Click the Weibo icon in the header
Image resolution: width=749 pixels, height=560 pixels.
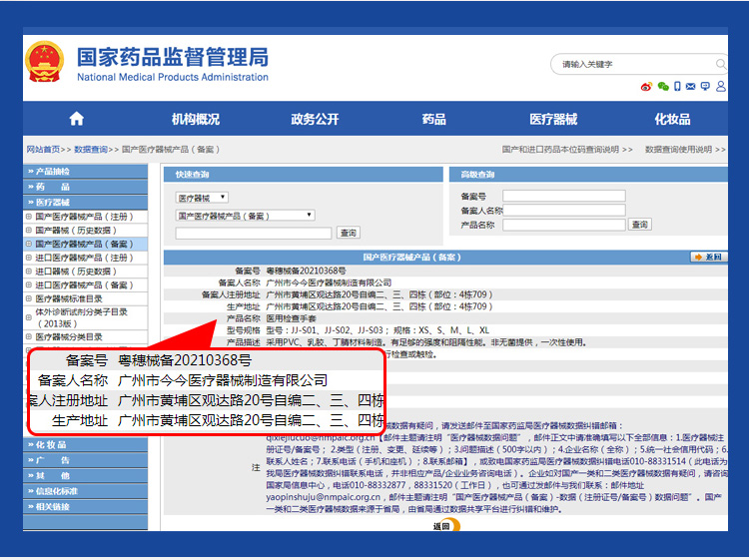pyautogui.click(x=647, y=87)
